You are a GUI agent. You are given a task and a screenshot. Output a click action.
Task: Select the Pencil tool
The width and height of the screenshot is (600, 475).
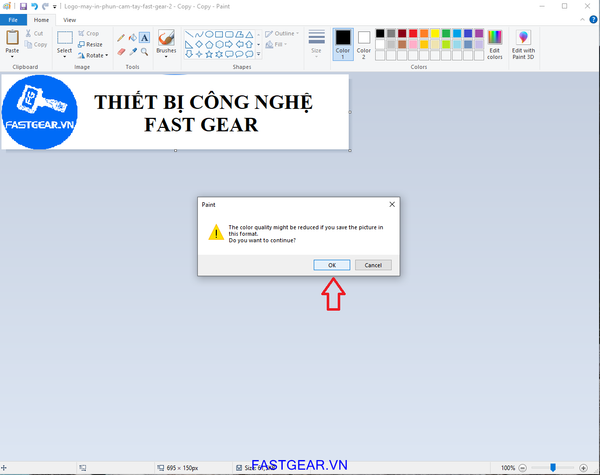(x=121, y=38)
